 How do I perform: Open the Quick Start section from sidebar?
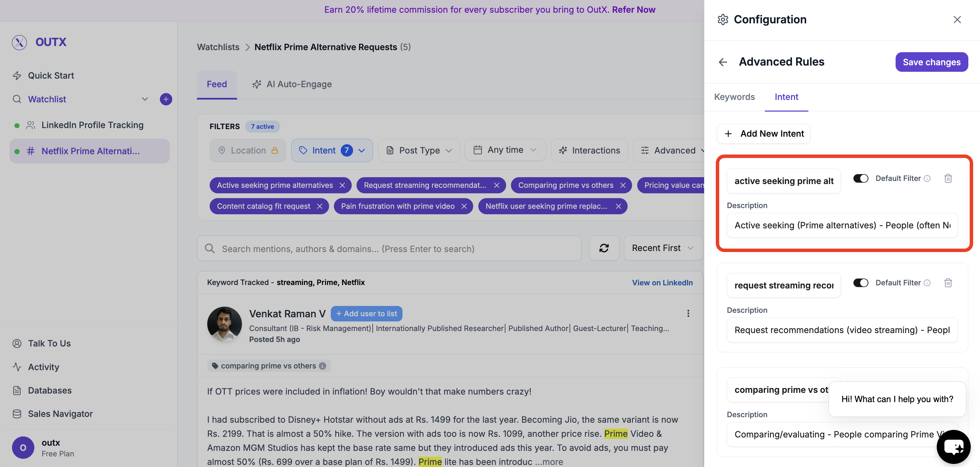(x=50, y=75)
